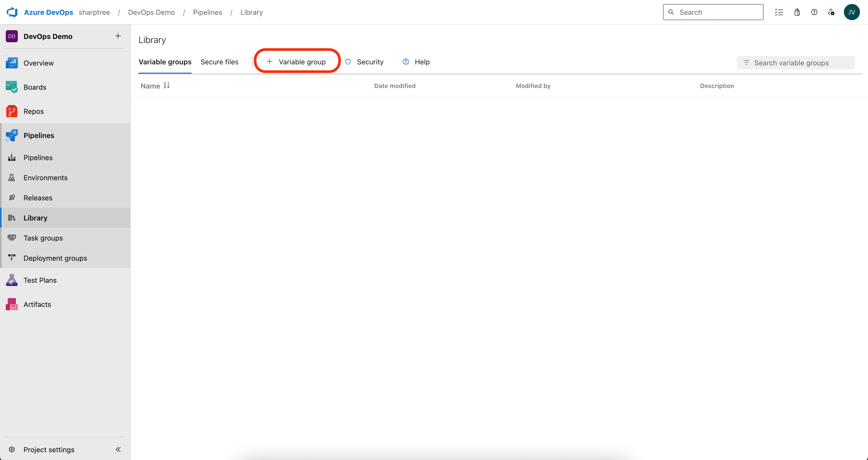
Task: Open the Marketplace shopping bag icon
Action: click(797, 12)
